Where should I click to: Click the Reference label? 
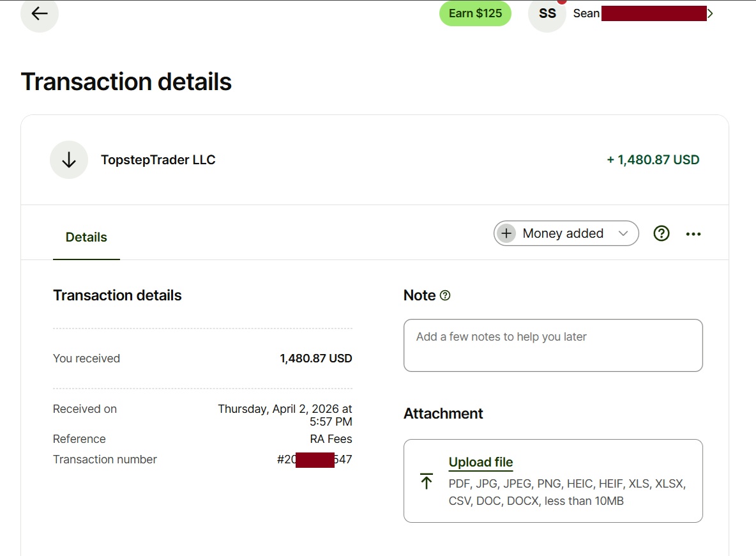(x=79, y=438)
